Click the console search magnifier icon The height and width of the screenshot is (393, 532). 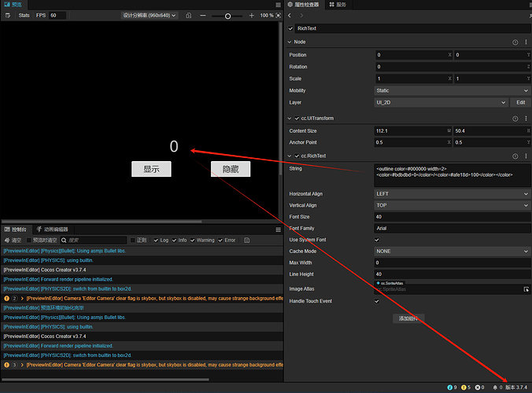(x=64, y=241)
